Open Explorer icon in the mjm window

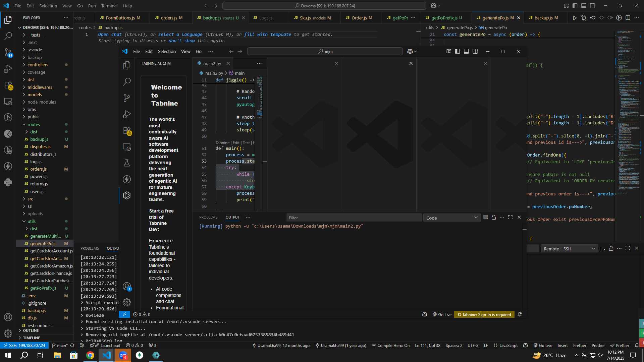[x=127, y=65]
